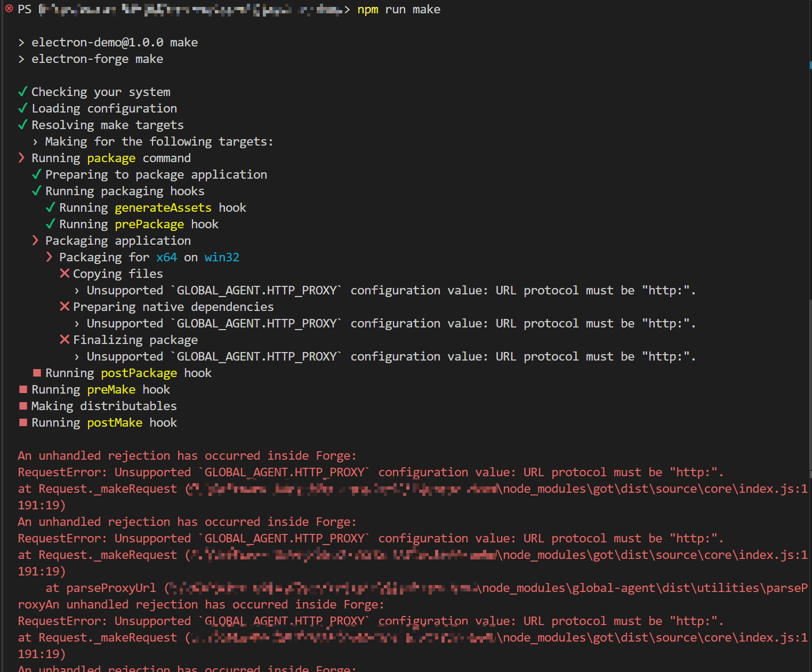Click the checkmark next to Loading configuration
The width and height of the screenshot is (812, 672).
pos(22,108)
